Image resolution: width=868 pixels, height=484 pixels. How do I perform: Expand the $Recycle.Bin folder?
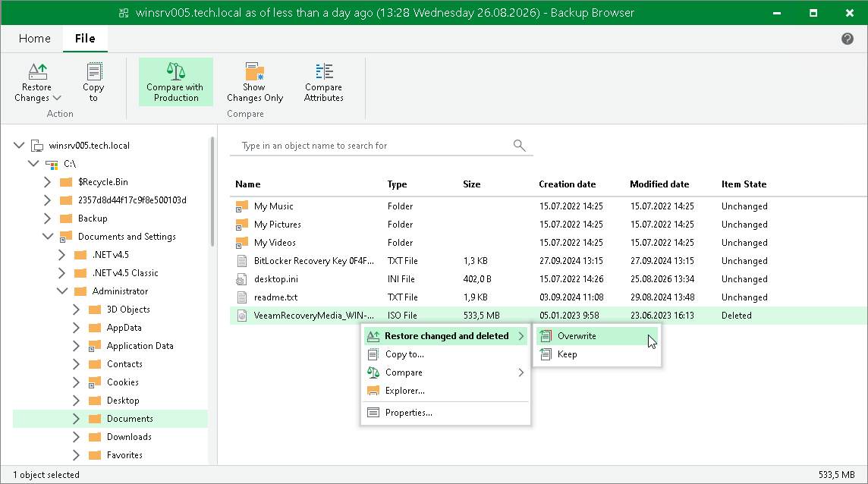tap(48, 181)
